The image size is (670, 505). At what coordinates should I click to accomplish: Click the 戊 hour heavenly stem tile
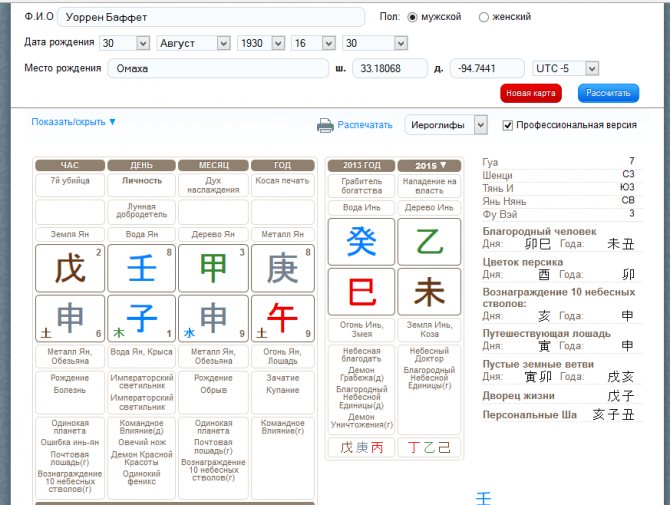click(x=70, y=269)
